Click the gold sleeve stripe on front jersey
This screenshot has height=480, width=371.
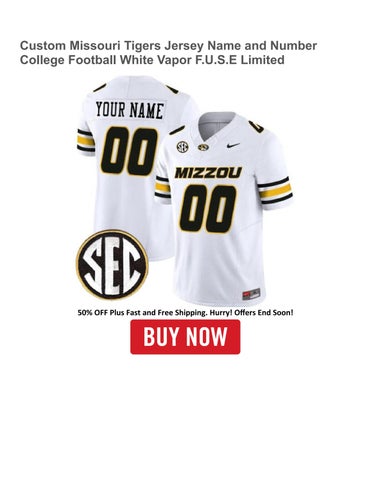276,191
